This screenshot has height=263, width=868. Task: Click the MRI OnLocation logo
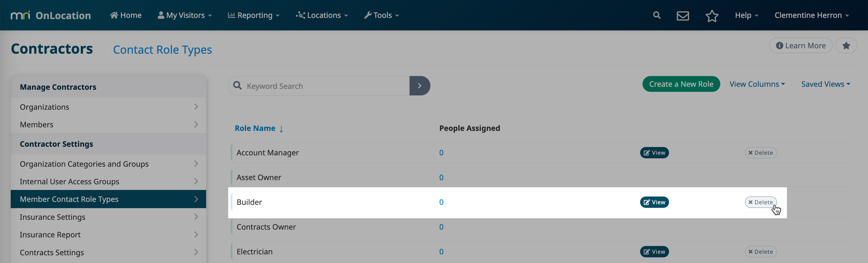point(51,16)
